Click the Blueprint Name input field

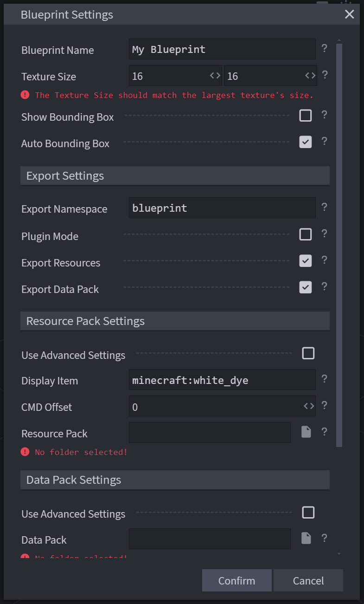pyautogui.click(x=222, y=49)
